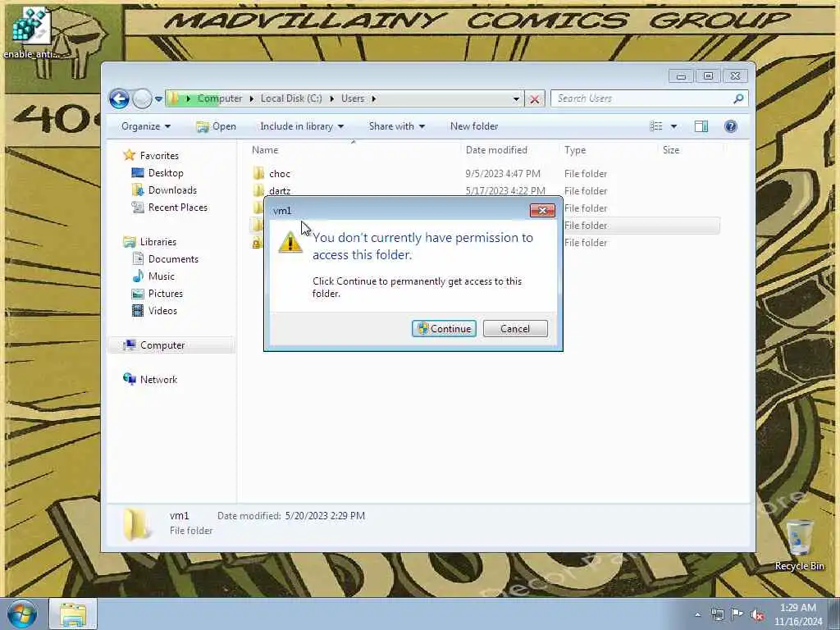The width and height of the screenshot is (840, 630).
Task: Open Help with the blue question icon
Action: pos(731,126)
